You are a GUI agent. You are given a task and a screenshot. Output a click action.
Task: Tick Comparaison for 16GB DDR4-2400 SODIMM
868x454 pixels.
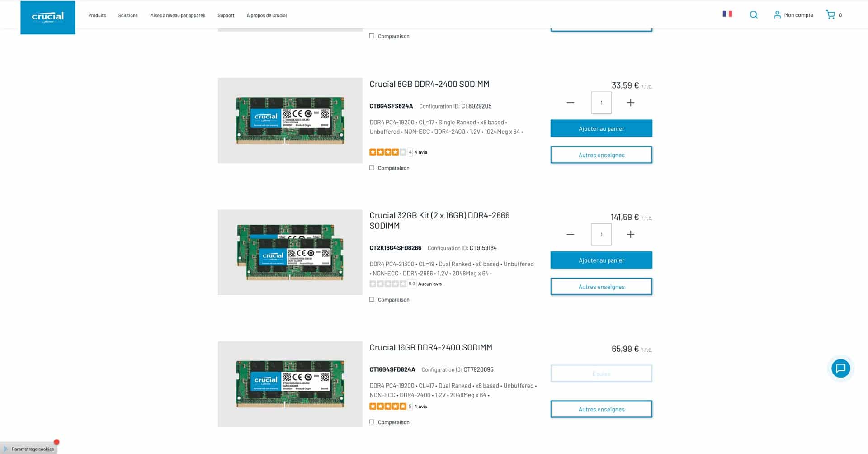coord(372,422)
